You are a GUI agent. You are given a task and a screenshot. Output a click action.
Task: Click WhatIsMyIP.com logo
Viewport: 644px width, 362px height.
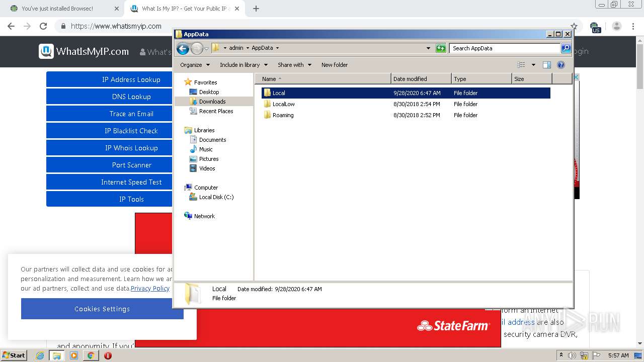point(84,51)
